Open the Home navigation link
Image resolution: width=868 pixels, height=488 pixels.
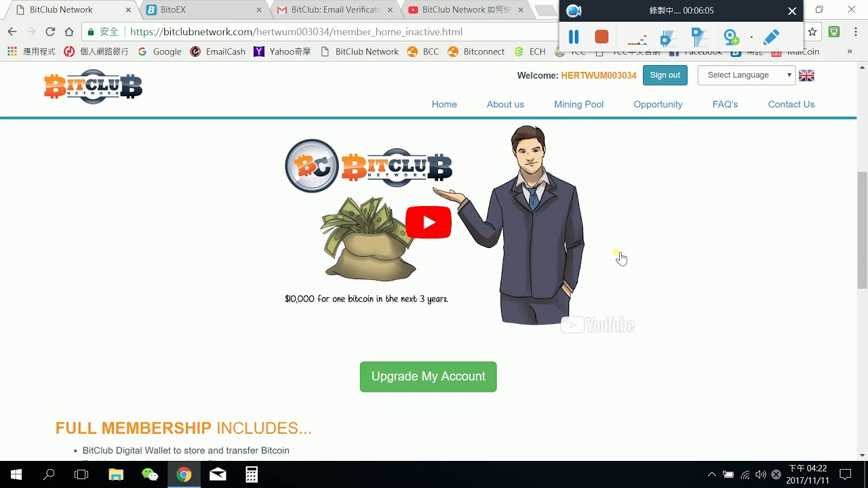pyautogui.click(x=444, y=104)
